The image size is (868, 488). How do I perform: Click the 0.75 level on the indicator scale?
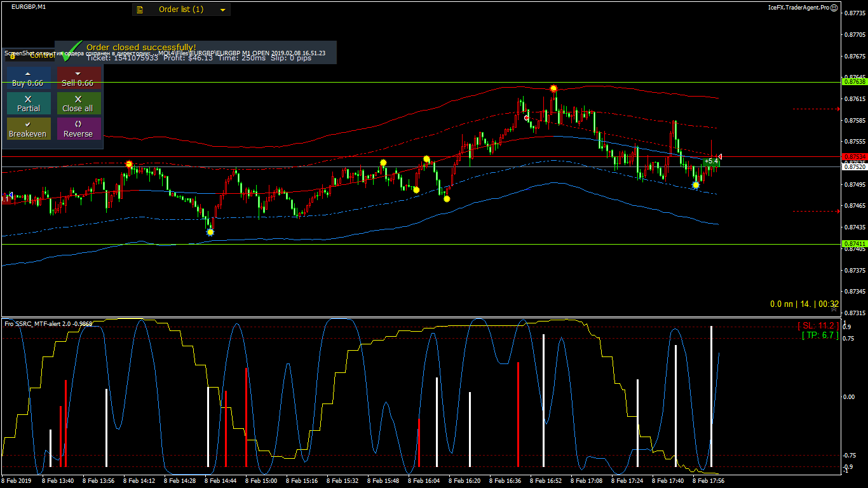[x=848, y=339]
